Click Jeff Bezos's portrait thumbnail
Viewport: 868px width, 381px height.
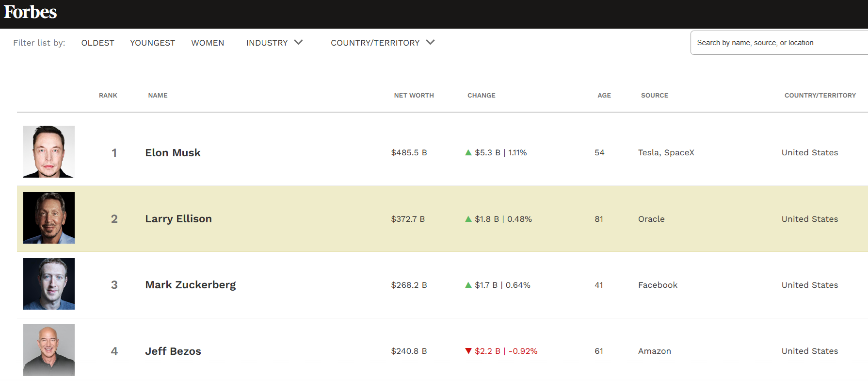49,350
